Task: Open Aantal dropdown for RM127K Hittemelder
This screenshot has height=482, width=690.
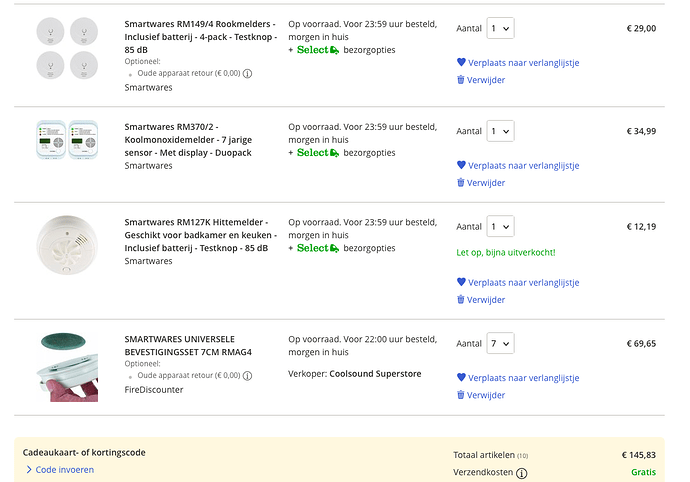Action: click(x=500, y=227)
